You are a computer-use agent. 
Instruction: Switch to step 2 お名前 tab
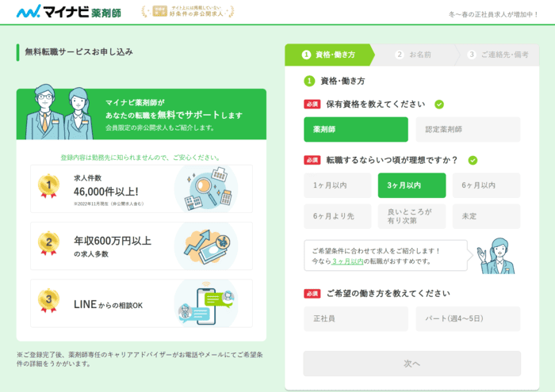pos(414,55)
